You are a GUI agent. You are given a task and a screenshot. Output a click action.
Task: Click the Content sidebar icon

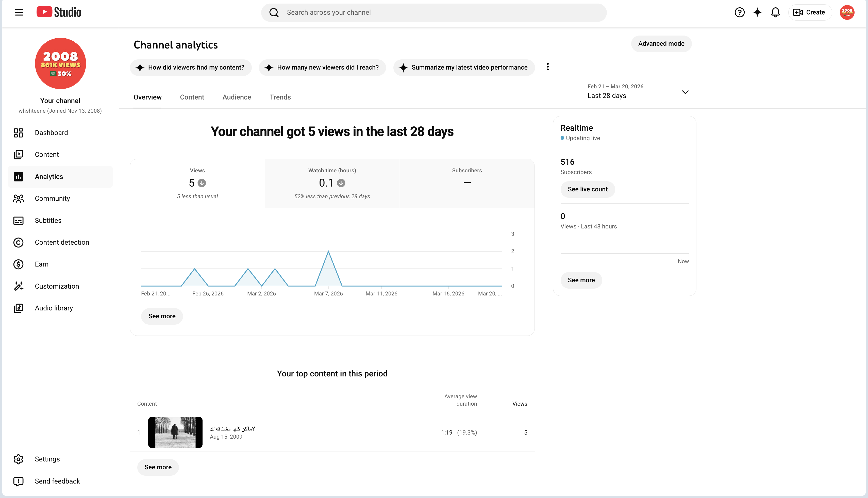point(19,155)
